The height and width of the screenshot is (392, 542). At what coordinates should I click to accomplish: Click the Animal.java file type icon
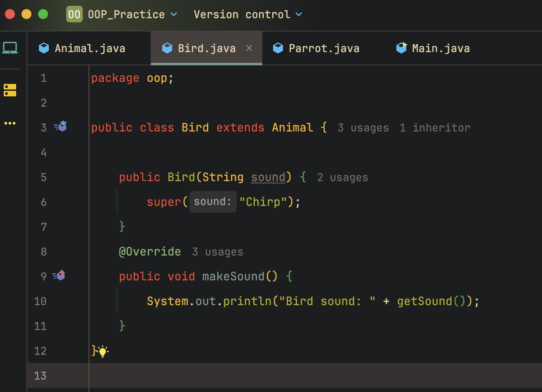tap(44, 48)
